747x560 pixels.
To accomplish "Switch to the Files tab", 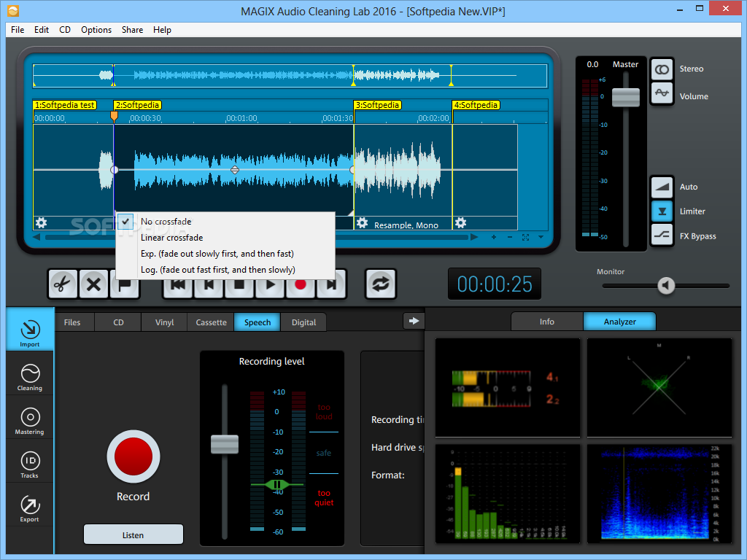I will pos(72,322).
